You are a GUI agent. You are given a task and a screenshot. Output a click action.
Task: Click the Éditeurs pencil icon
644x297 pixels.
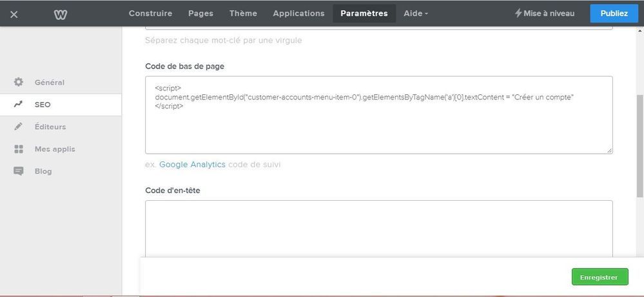click(x=19, y=127)
